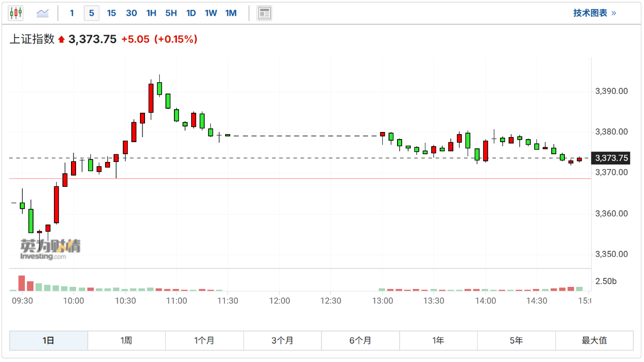Click the (+0.15%) percent change value
This screenshot has height=362, width=644.
pos(175,39)
